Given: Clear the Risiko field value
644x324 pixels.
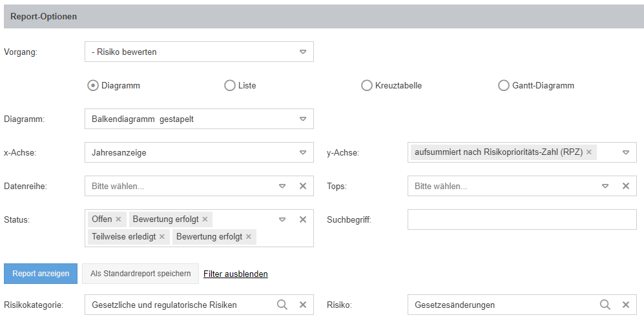Looking at the screenshot, I should coord(625,305).
